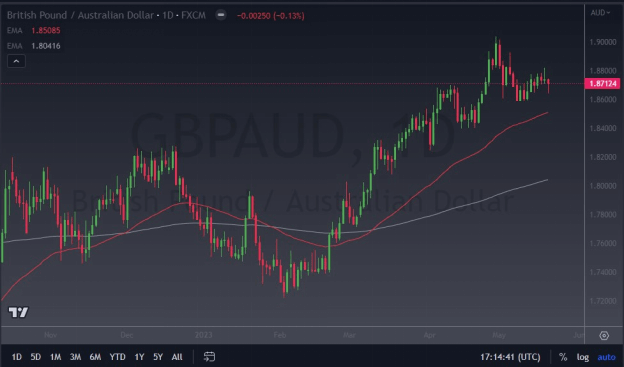Image resolution: width=624 pixels, height=367 pixels.
Task: Click the 1.72000 price axis label
Action: click(603, 301)
